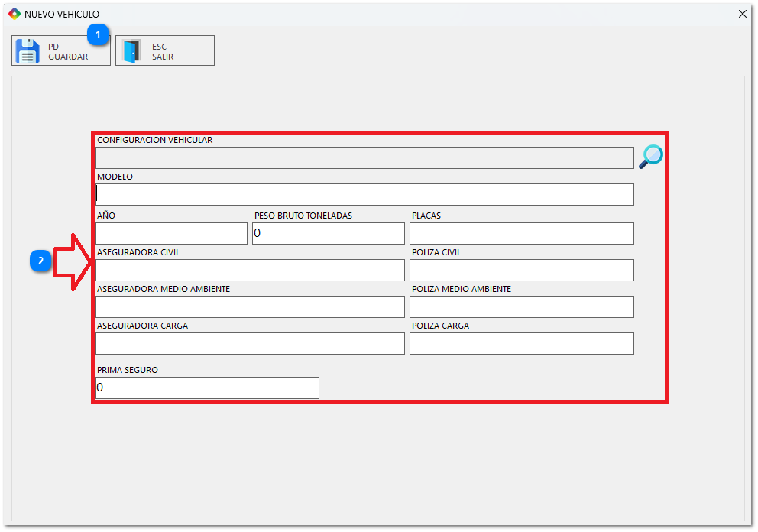Select the Configuracion Vehicular field
Image resolution: width=758 pixels, height=532 pixels.
coord(364,157)
